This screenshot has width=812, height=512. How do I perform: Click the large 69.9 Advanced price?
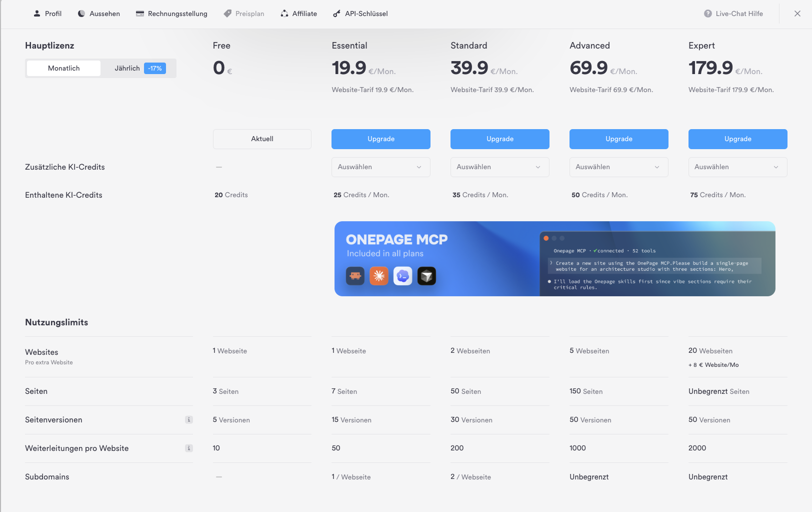(588, 68)
